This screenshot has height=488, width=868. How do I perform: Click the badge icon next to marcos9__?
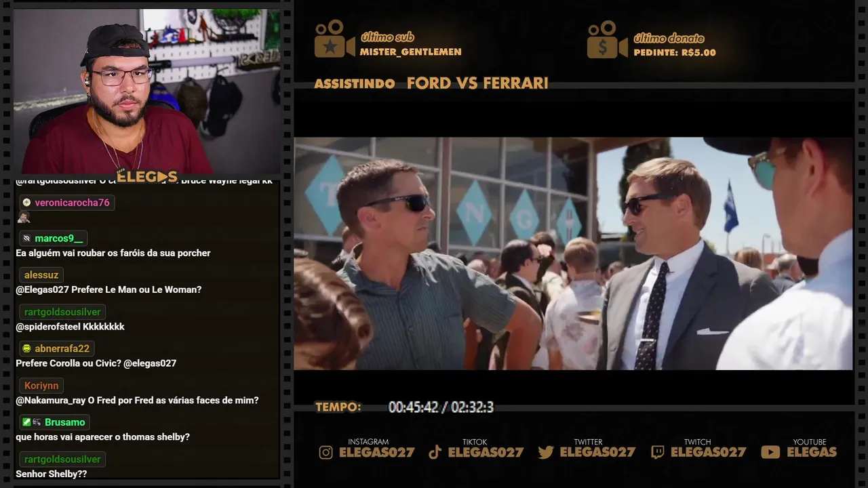tap(26, 239)
